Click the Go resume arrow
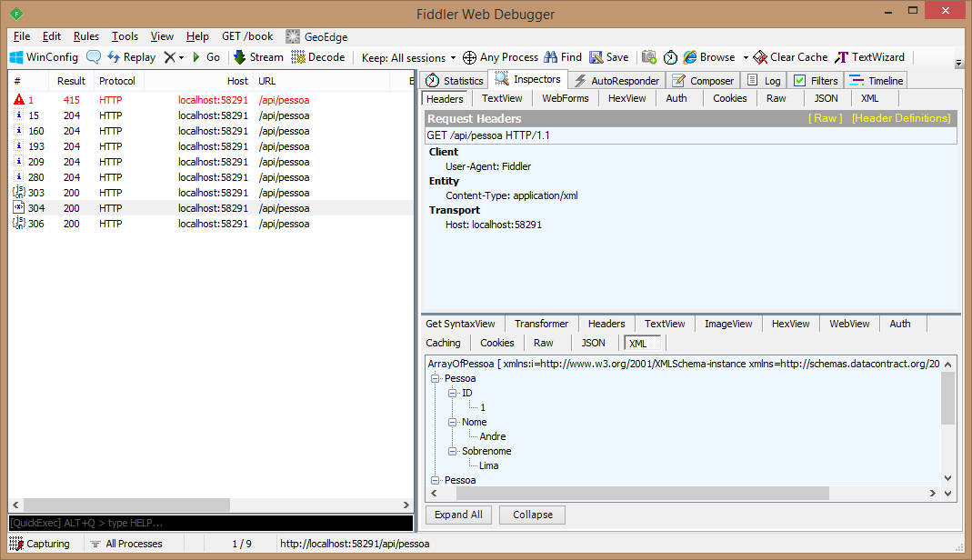This screenshot has width=972, height=560. (x=206, y=57)
